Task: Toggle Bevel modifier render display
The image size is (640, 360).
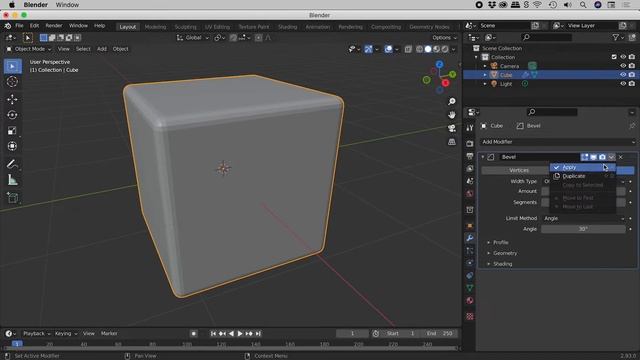Action: 602,157
